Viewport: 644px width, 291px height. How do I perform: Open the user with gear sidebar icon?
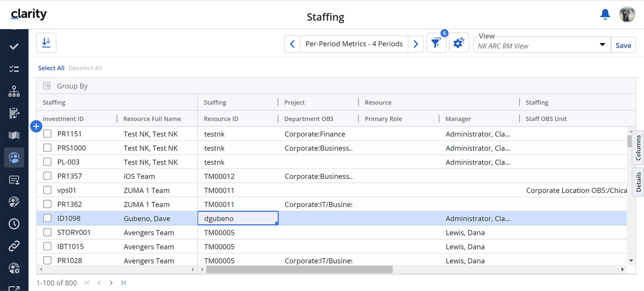tap(14, 268)
